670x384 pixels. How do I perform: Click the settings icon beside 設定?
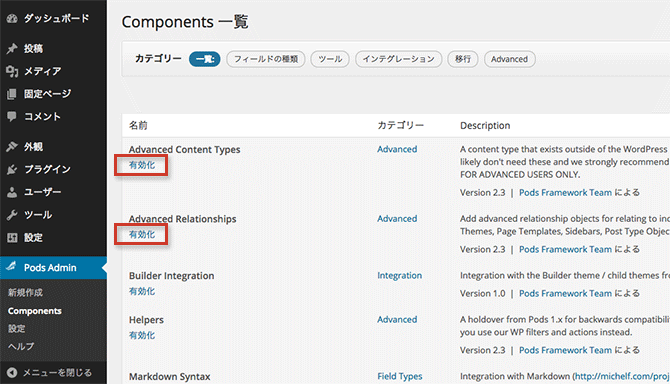coord(12,237)
